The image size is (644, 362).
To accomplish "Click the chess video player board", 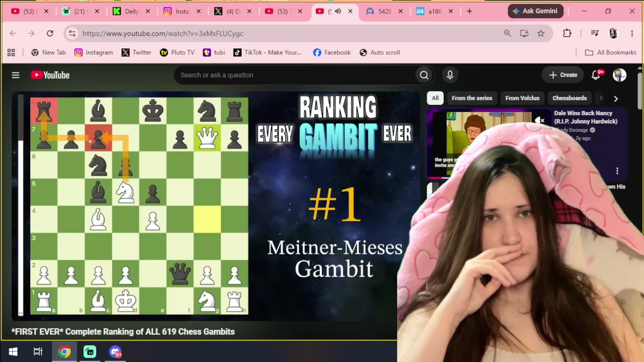I will pyautogui.click(x=139, y=206).
